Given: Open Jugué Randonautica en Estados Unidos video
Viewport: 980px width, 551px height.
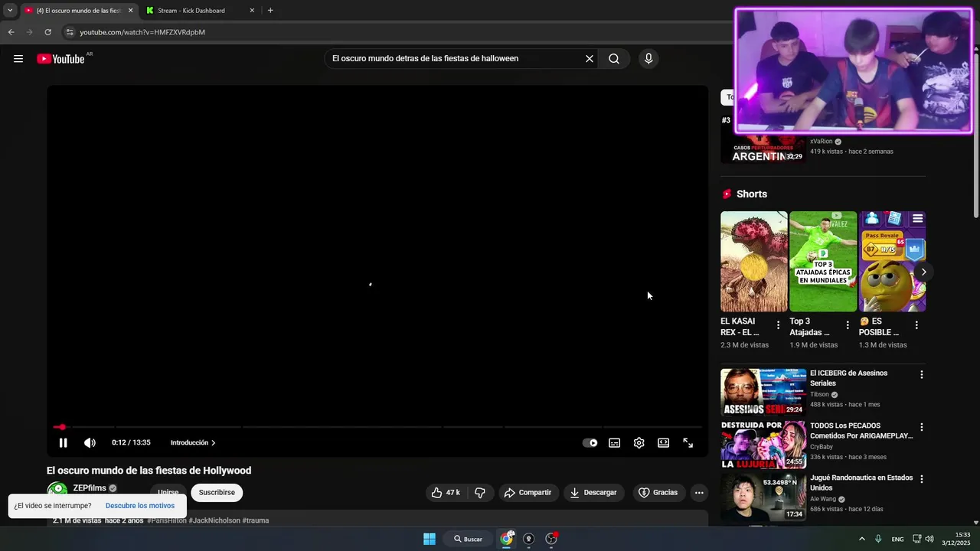Looking at the screenshot, I should click(x=861, y=483).
